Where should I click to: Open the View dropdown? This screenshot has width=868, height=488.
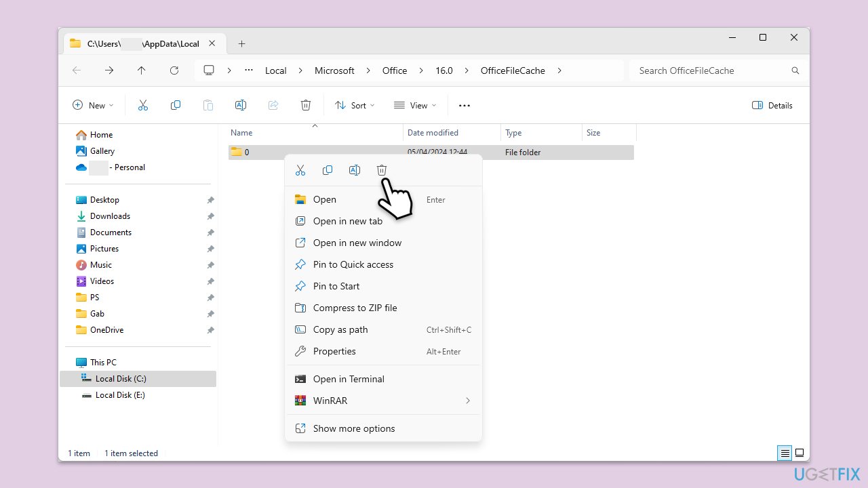tap(415, 105)
